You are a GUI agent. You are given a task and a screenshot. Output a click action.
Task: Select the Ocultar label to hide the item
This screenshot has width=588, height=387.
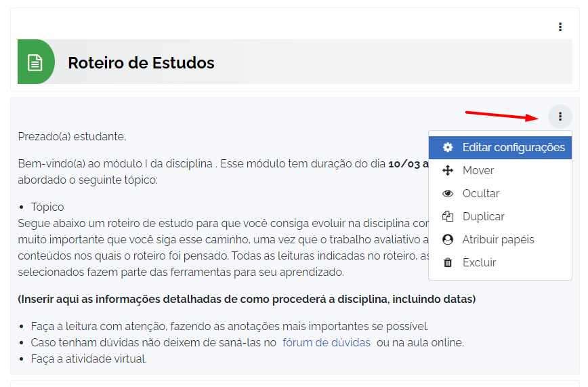[x=480, y=194]
